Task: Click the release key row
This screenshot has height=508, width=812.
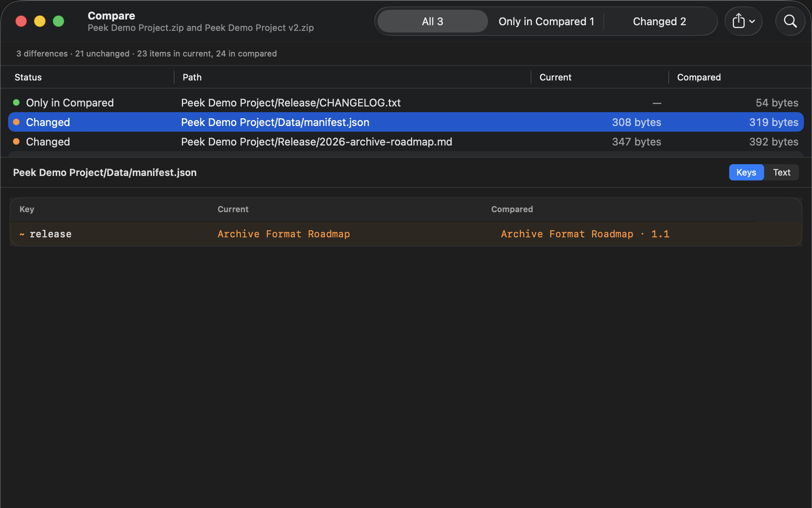Action: pos(406,234)
